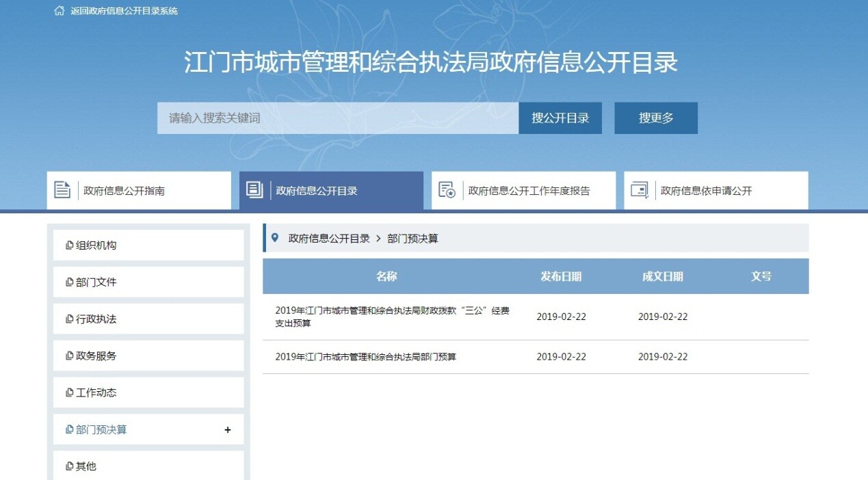Open the 2019年江门市城市管理和综合执法局部门预算 link

(373, 356)
